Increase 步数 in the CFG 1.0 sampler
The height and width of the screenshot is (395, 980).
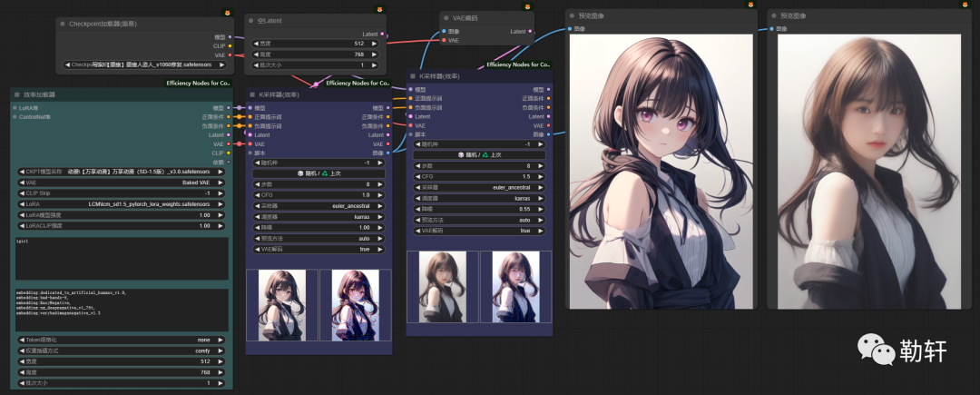pos(379,184)
